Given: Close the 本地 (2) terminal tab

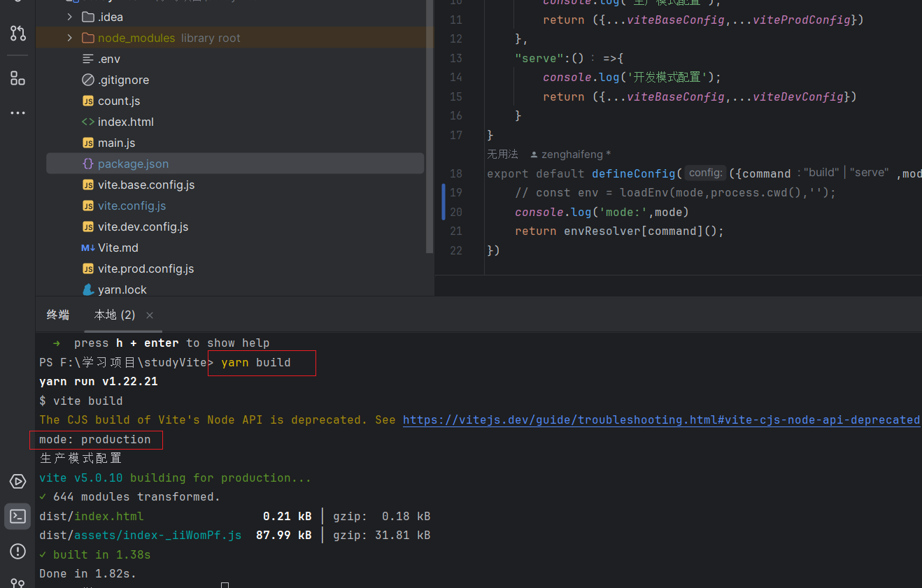Looking at the screenshot, I should [x=150, y=315].
